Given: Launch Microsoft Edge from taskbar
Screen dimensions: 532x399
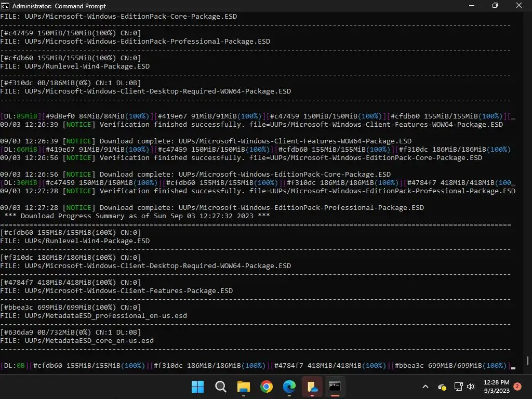Looking at the screenshot, I should (x=289, y=387).
